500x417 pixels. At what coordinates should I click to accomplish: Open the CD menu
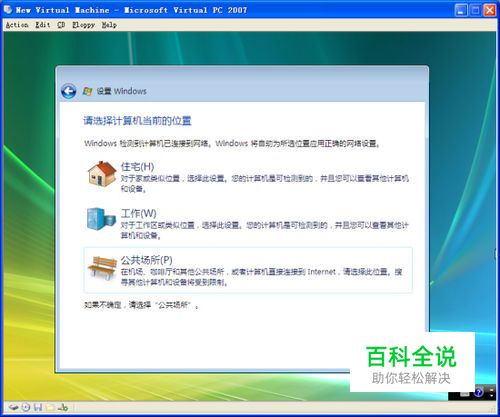point(61,25)
